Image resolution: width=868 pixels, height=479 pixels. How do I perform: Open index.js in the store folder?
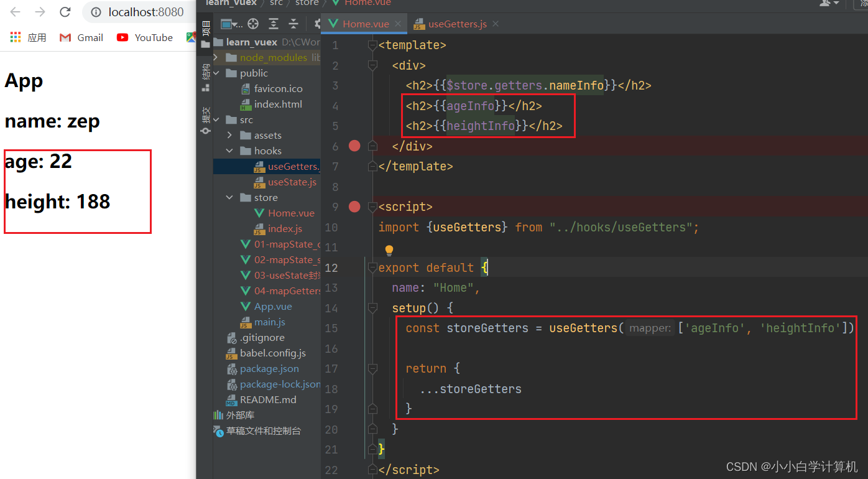(278, 228)
